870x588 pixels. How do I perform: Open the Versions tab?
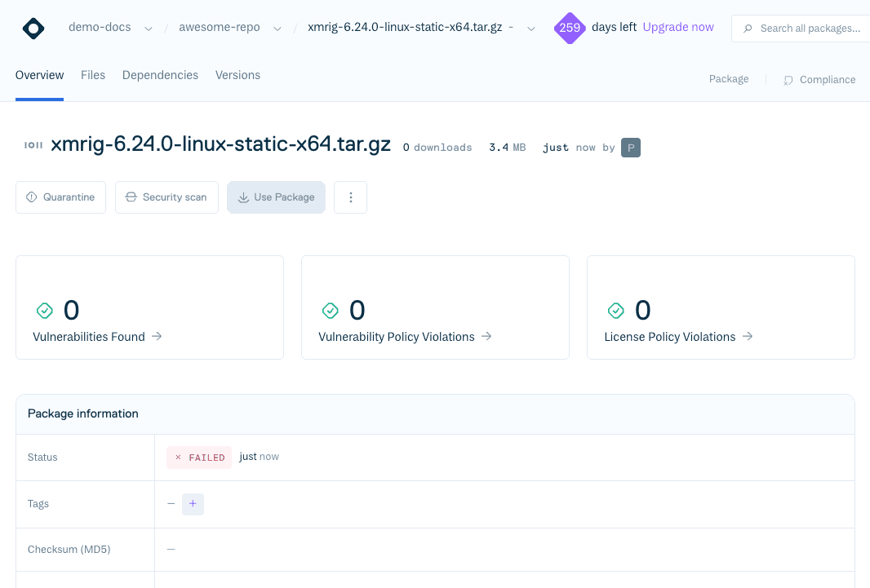(x=237, y=75)
